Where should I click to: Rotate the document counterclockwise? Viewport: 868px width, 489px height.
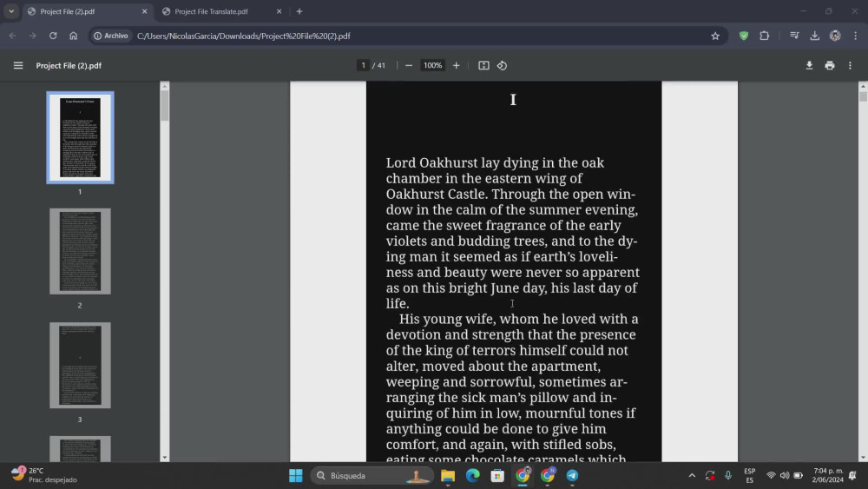click(502, 65)
